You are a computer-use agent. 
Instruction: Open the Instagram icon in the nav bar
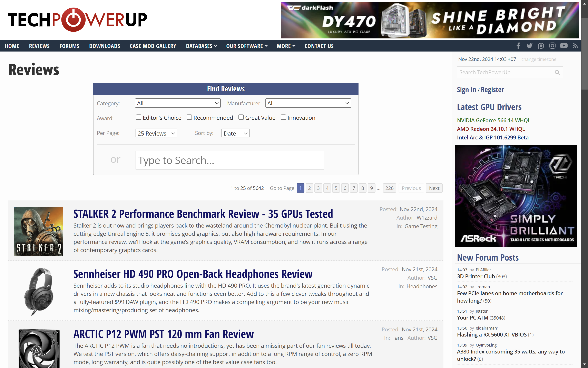pos(552,46)
